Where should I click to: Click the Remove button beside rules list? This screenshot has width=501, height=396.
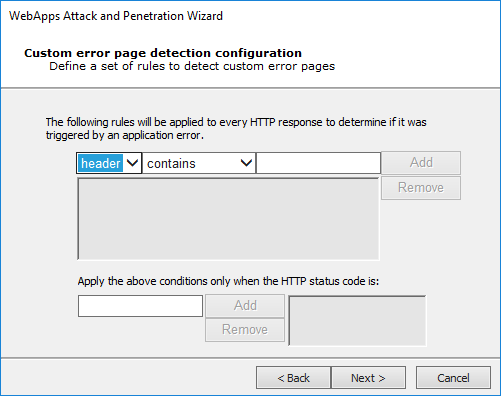[421, 188]
